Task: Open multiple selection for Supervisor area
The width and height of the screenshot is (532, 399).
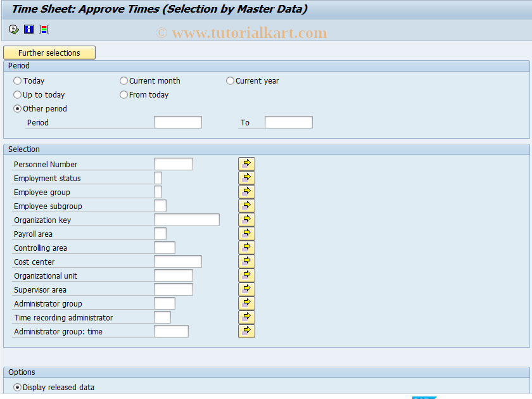Action: tap(246, 289)
